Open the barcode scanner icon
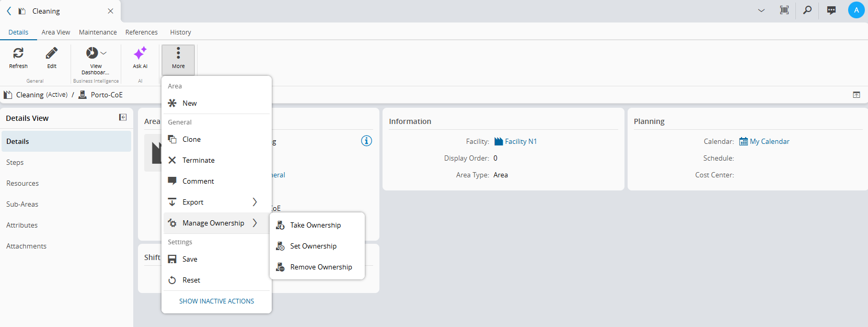Viewport: 868px width, 327px height. [784, 10]
